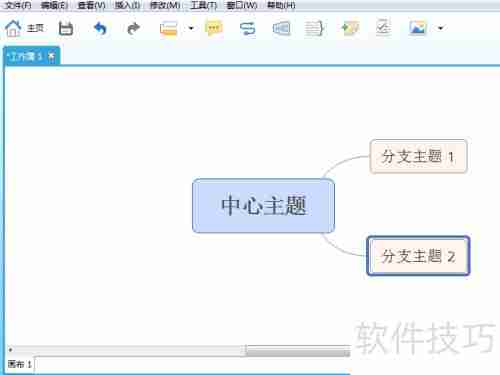500x375 pixels.
Task: Switch to the 工作簿 1 tab
Action: tap(26, 56)
